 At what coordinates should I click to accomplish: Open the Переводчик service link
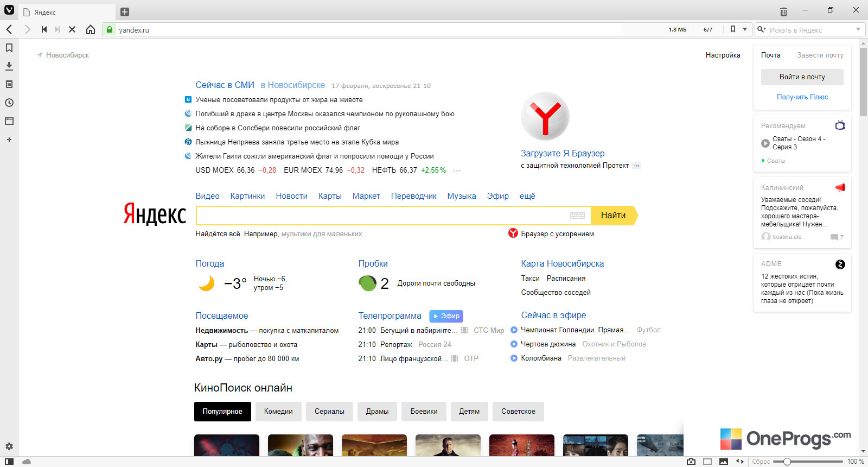tap(414, 196)
